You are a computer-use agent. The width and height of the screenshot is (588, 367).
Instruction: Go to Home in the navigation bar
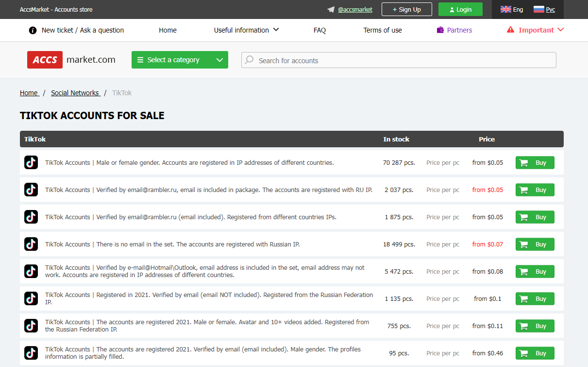[x=168, y=30]
